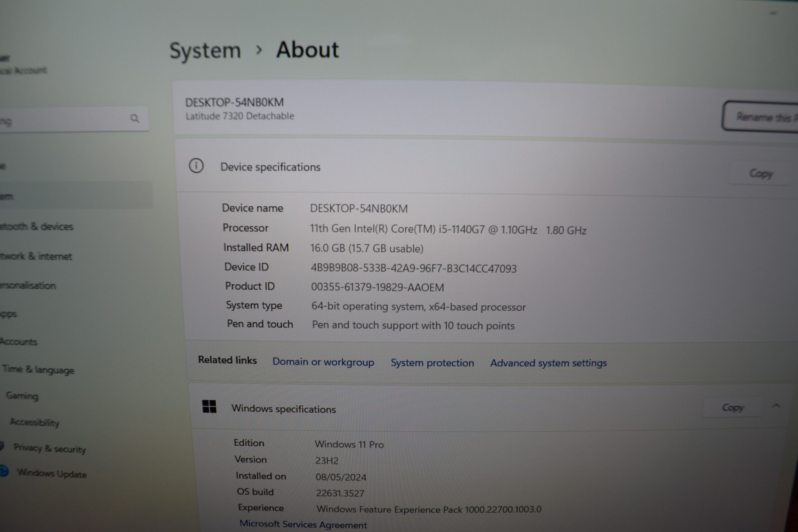Click the Device specifications info icon

click(x=196, y=166)
